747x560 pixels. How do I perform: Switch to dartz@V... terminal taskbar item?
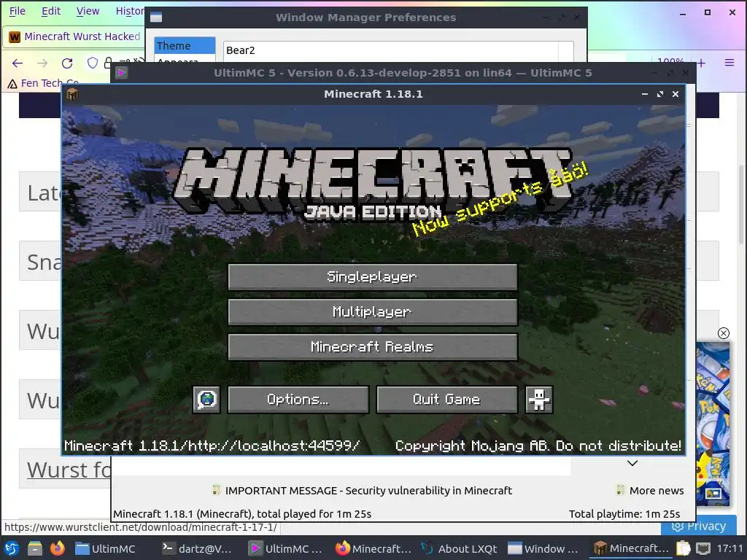pos(196,549)
